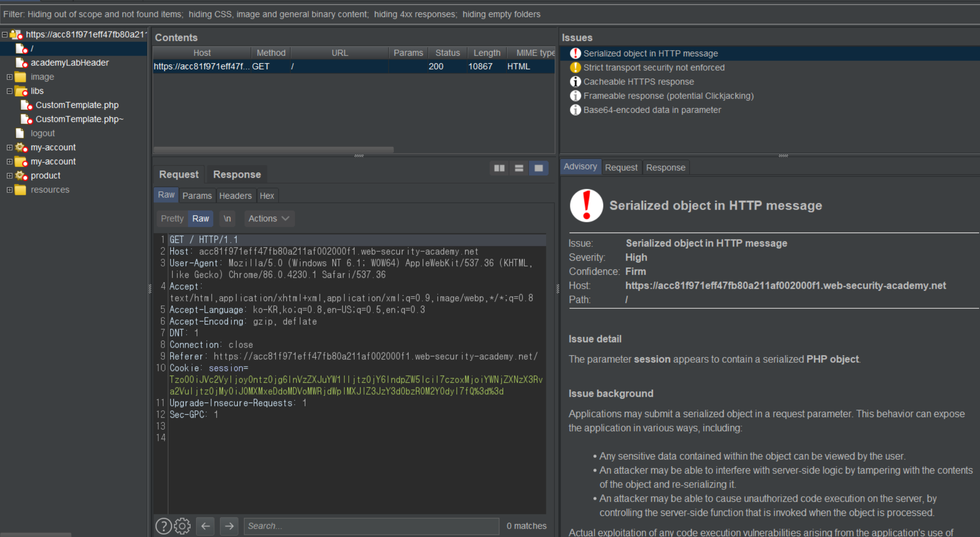This screenshot has width=980, height=537.
Task: Toggle the Pretty view mode
Action: (172, 218)
